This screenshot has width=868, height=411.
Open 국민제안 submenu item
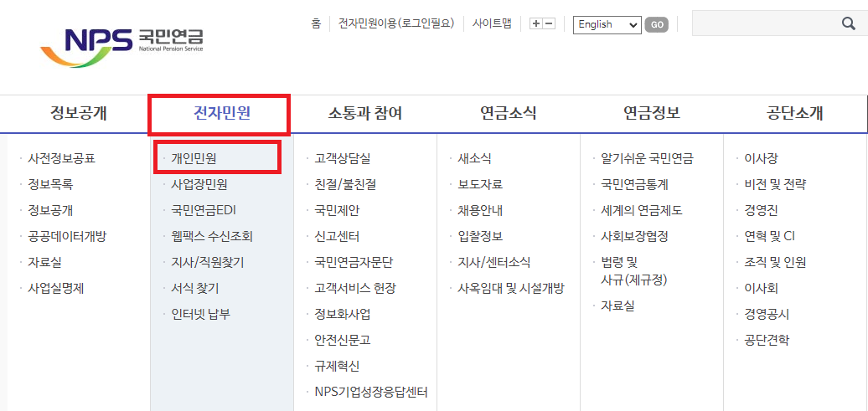click(337, 211)
